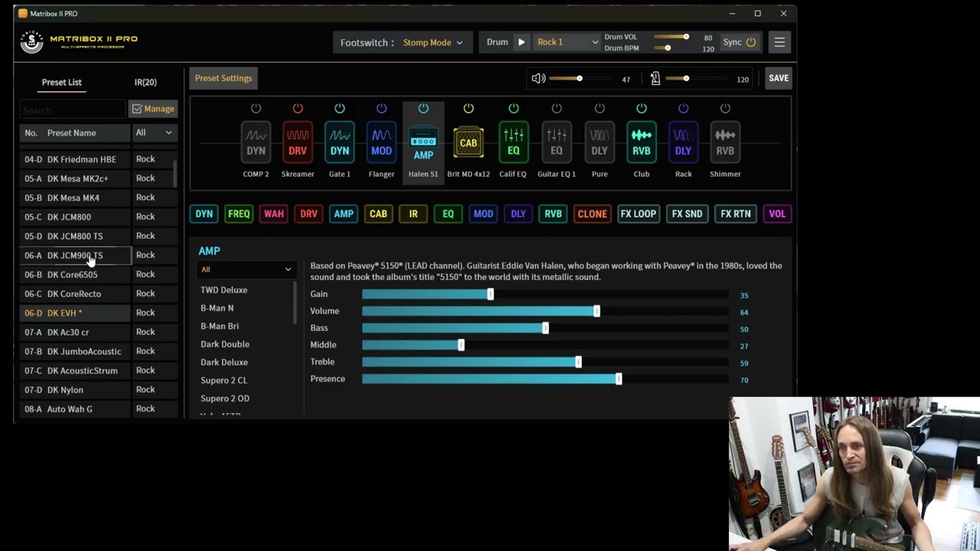The height and width of the screenshot is (551, 980).
Task: Click the preset Search field
Action: [72, 110]
